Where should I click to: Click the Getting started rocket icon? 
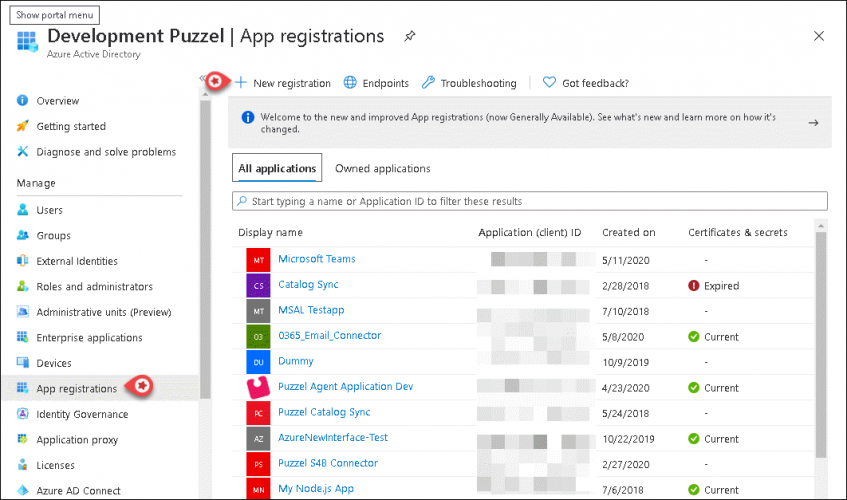coord(23,126)
